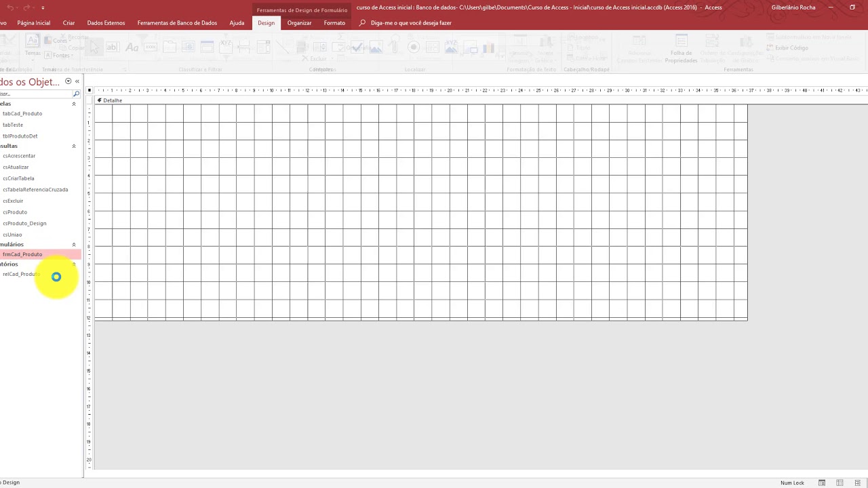Screen dimensions: 868x488
Task: Open Customize Quick Access Toolbar dropdown
Action: tap(43, 7)
